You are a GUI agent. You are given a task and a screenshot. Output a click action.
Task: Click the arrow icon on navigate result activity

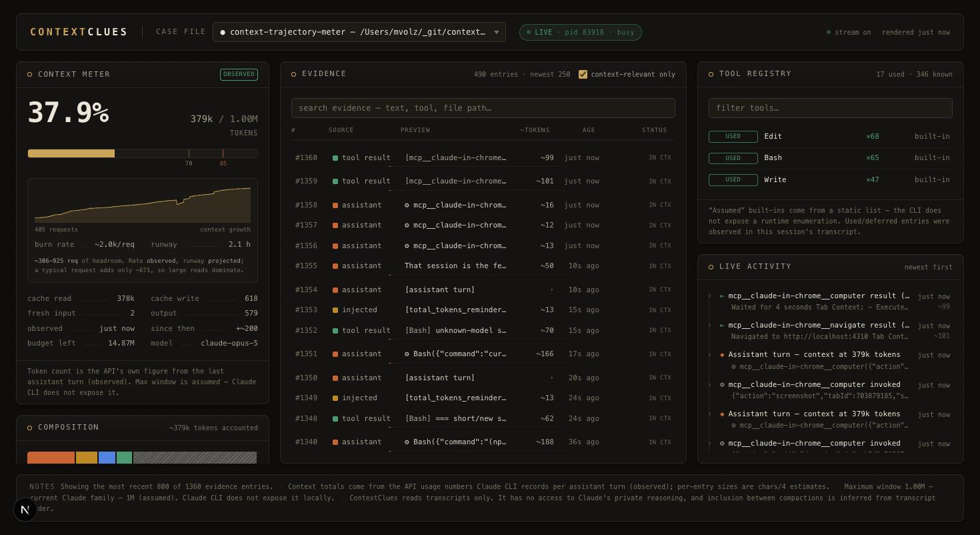[722, 326]
